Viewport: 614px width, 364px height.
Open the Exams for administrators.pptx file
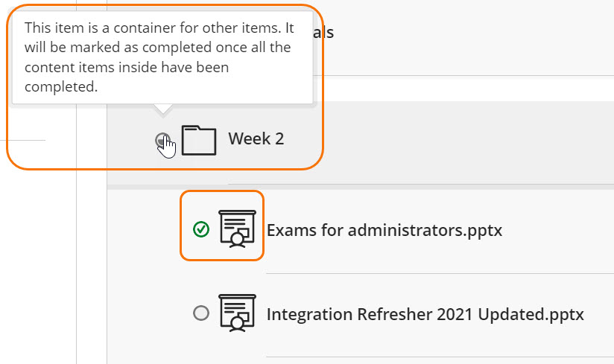(384, 230)
